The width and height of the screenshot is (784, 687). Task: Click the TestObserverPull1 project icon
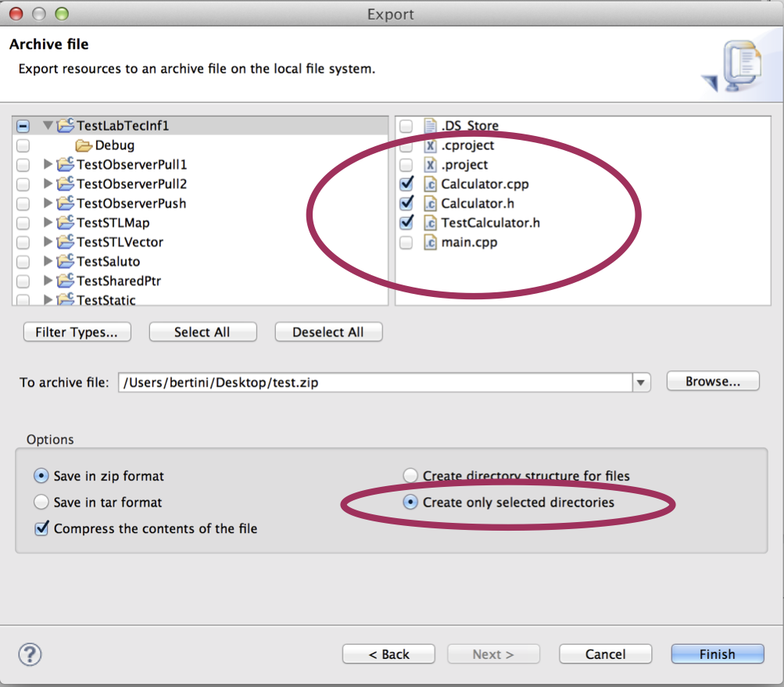(x=66, y=164)
